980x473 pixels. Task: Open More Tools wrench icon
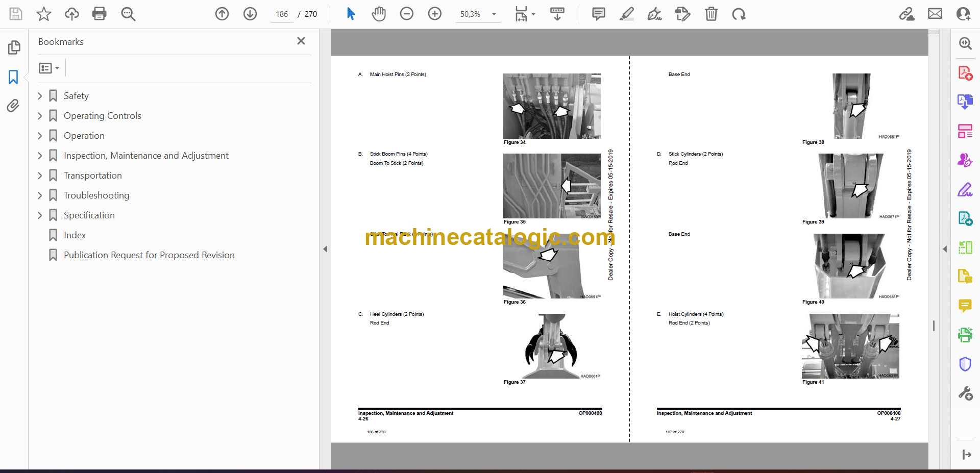tap(965, 393)
